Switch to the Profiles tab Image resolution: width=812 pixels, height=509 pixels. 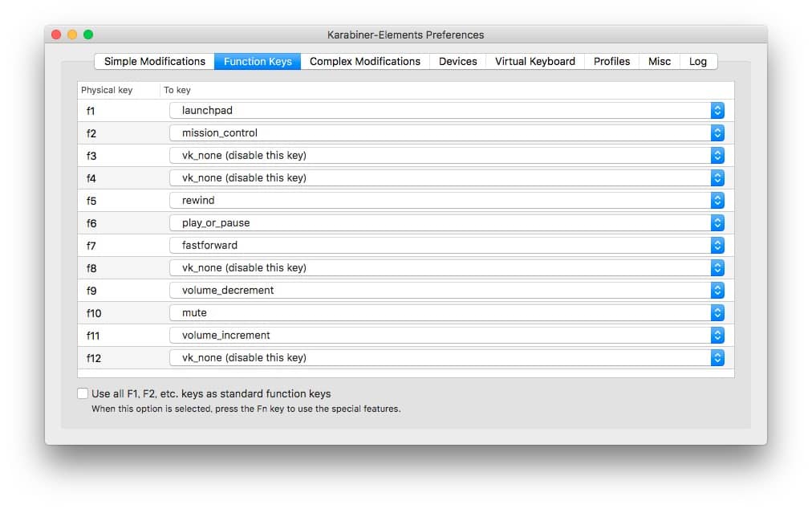(x=611, y=61)
